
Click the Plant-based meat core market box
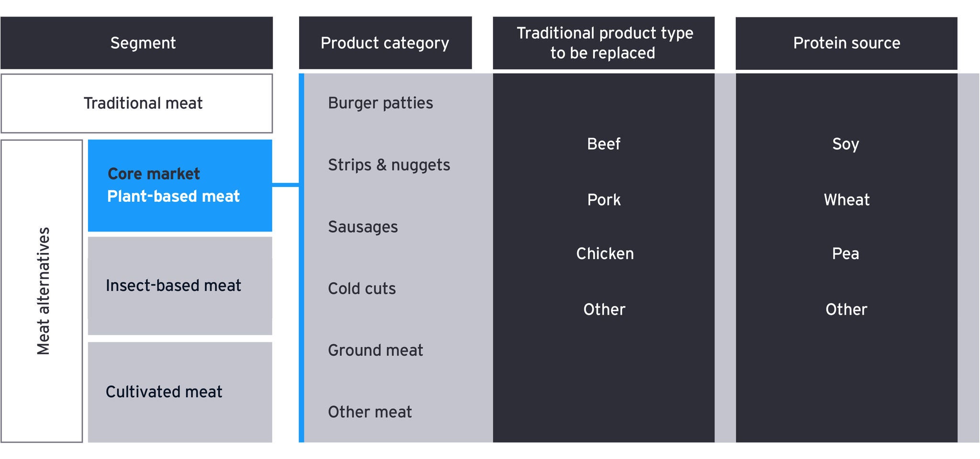[180, 186]
